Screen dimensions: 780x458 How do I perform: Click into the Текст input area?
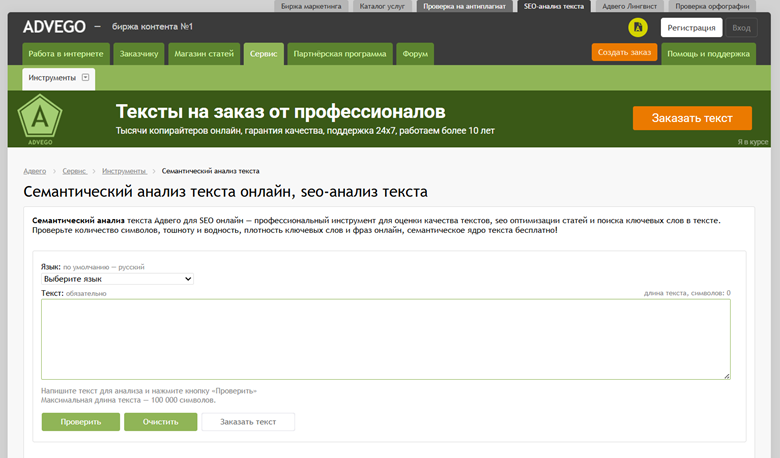click(x=386, y=339)
